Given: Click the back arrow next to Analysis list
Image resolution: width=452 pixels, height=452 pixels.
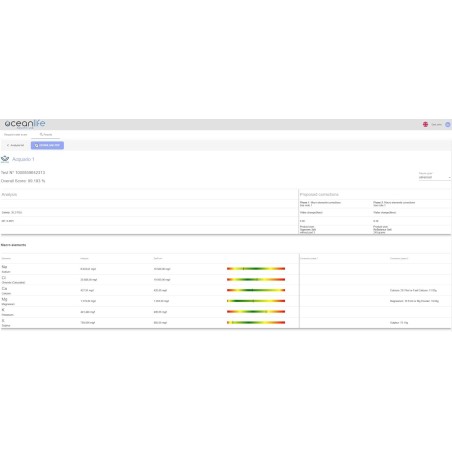Looking at the screenshot, I should pyautogui.click(x=8, y=145).
